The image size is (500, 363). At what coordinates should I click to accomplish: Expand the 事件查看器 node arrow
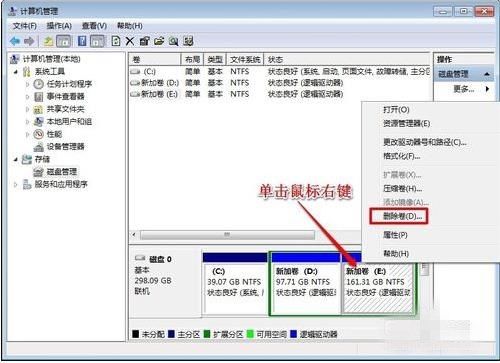tap(27, 97)
